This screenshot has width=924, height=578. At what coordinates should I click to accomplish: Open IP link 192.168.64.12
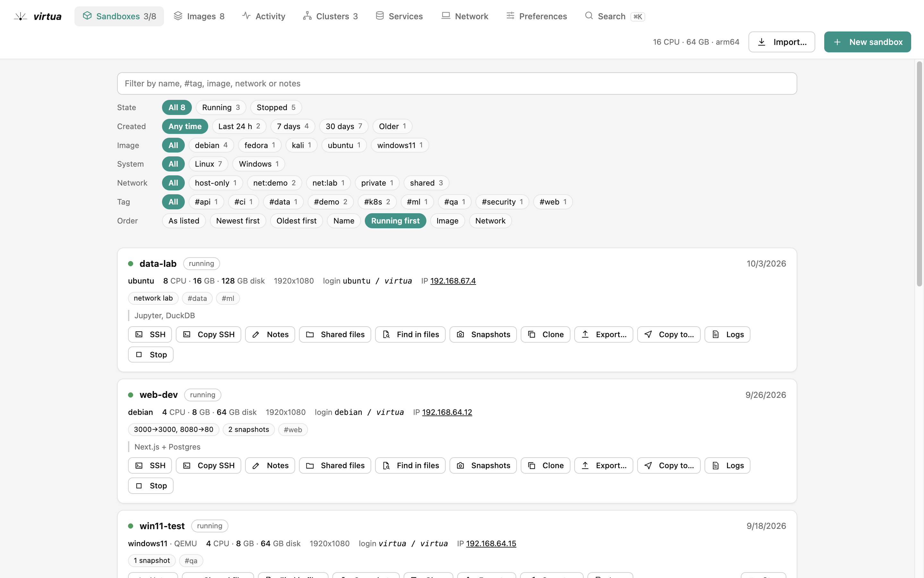pos(447,412)
